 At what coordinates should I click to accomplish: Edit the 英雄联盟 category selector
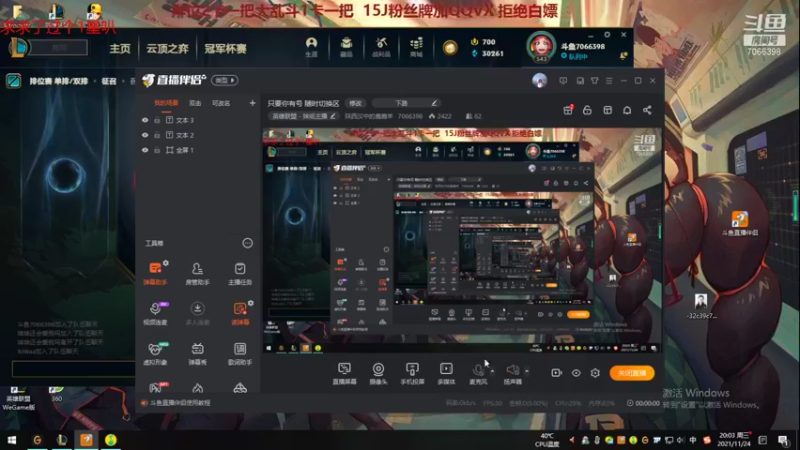pyautogui.click(x=303, y=116)
